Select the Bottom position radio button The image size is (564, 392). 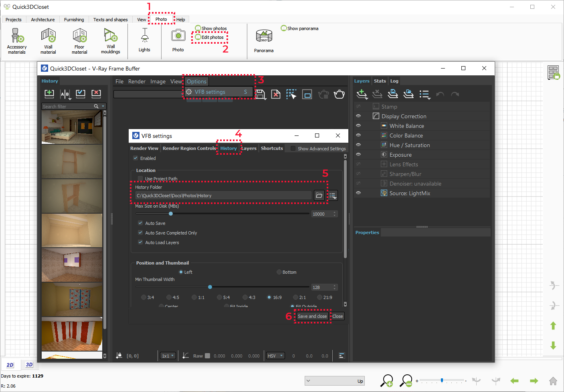[x=279, y=272]
